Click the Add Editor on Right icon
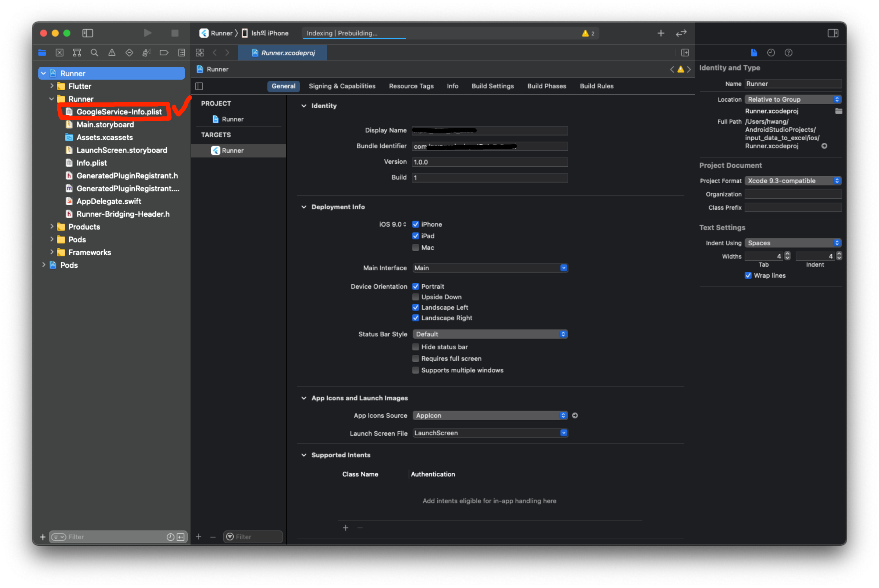Image resolution: width=879 pixels, height=588 pixels. click(685, 53)
